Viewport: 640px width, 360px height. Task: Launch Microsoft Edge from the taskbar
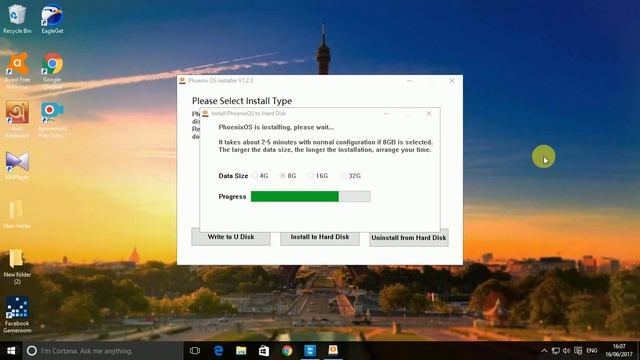[x=218, y=351]
